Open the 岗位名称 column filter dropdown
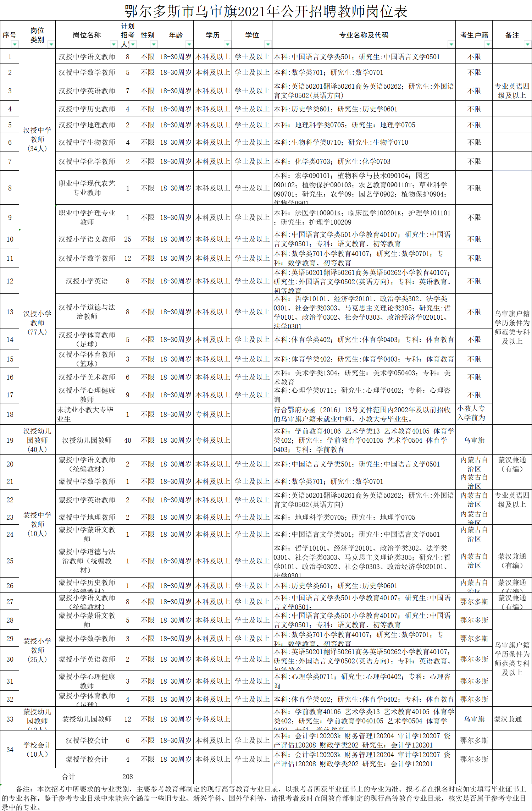This screenshot has height=811, width=532. (113, 44)
